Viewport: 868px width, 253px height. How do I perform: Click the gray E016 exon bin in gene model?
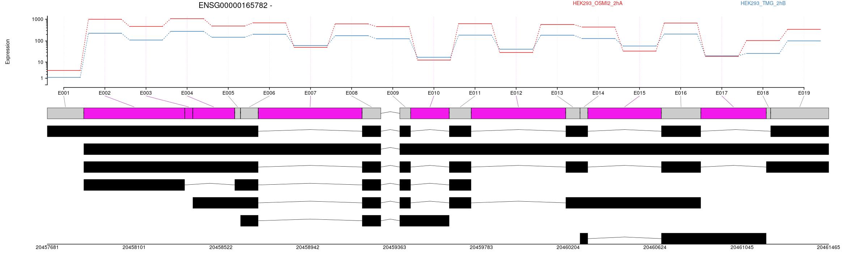(x=681, y=113)
